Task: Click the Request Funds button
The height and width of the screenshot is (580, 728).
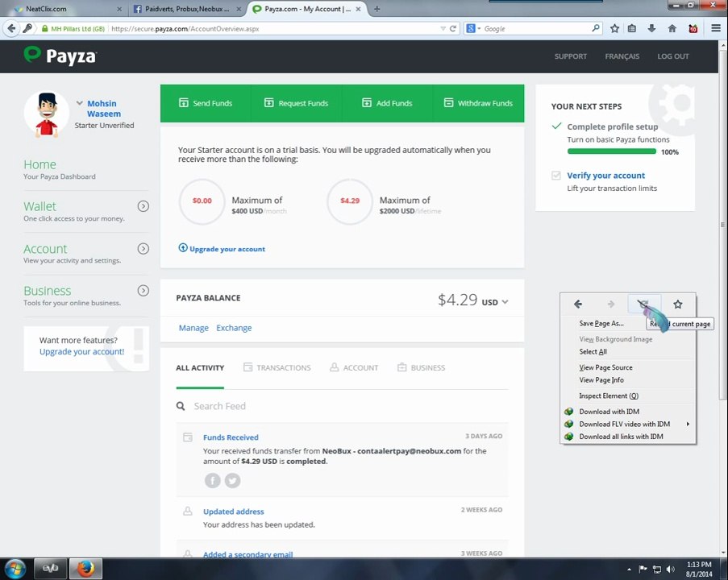Action: (296, 103)
